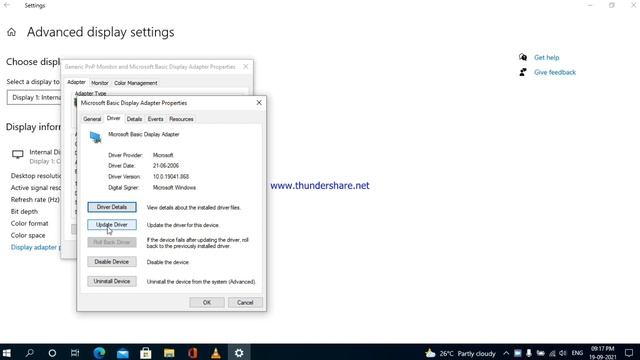Click the volume speaker tray icon
640x360 pixels.
(563, 353)
